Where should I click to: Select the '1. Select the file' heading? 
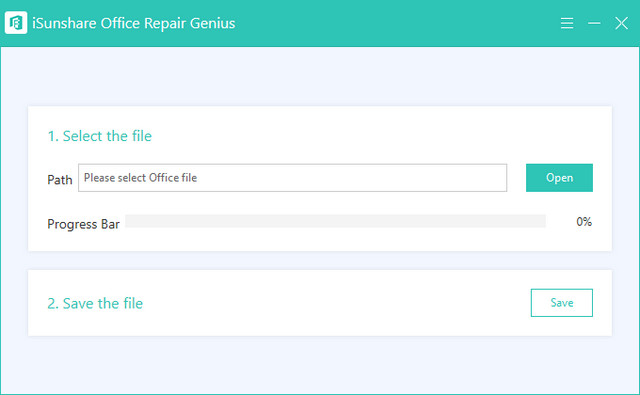100,136
